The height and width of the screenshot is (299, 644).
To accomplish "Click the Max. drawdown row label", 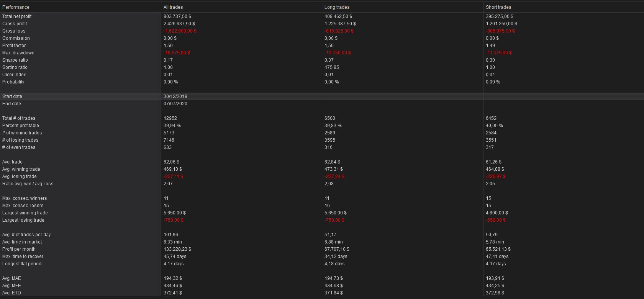I will point(18,53).
